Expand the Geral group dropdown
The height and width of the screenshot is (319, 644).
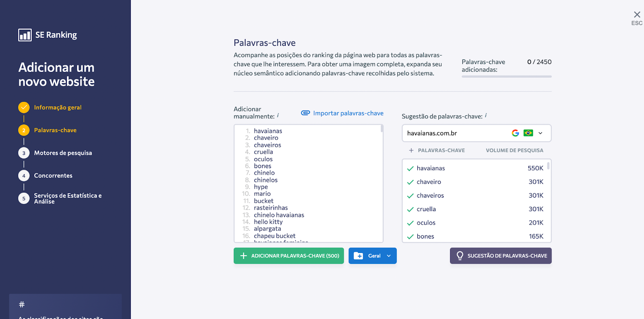[x=389, y=256]
